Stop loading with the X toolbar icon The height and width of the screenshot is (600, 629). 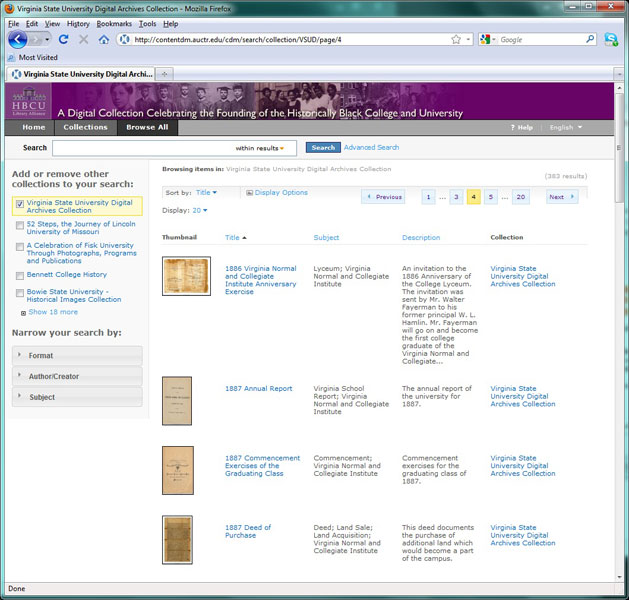pos(83,39)
